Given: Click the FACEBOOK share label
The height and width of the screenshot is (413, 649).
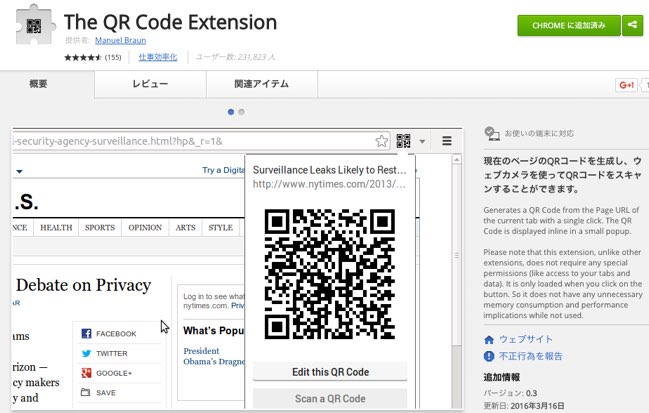Looking at the screenshot, I should coord(116,334).
